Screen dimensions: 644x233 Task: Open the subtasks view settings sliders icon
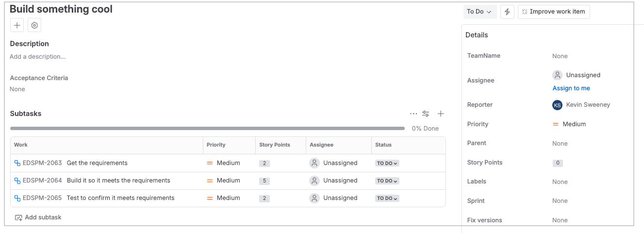click(426, 114)
